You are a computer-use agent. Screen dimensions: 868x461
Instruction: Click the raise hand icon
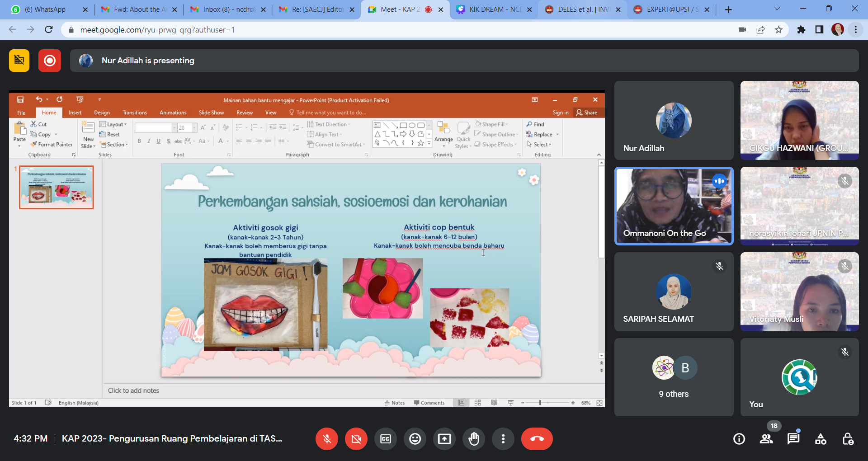click(x=473, y=439)
